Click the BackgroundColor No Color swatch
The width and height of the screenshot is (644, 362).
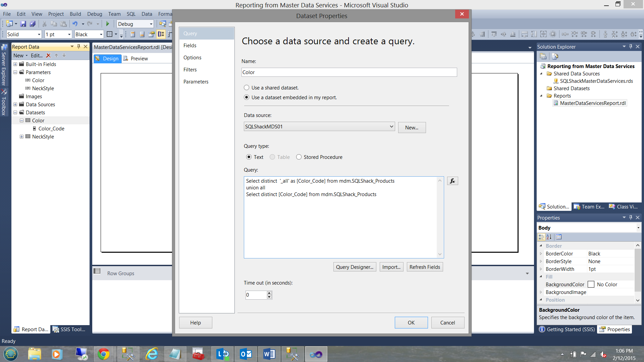[x=591, y=285]
